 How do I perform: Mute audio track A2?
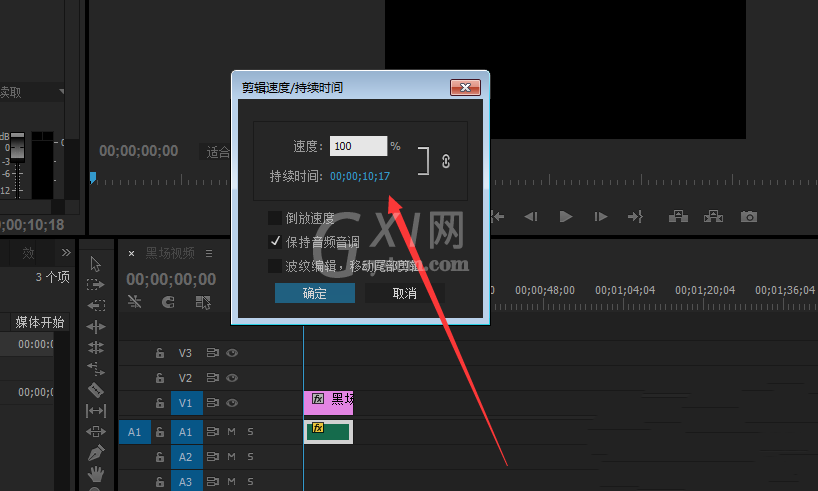click(x=232, y=457)
